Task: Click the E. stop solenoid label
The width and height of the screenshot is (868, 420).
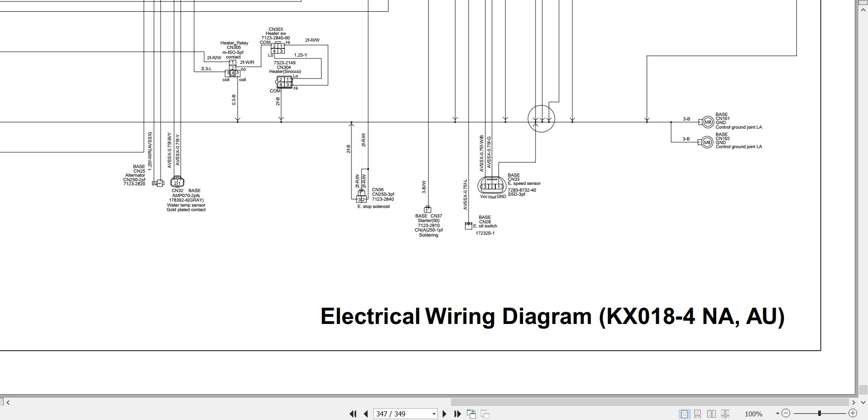Action: 373,207
